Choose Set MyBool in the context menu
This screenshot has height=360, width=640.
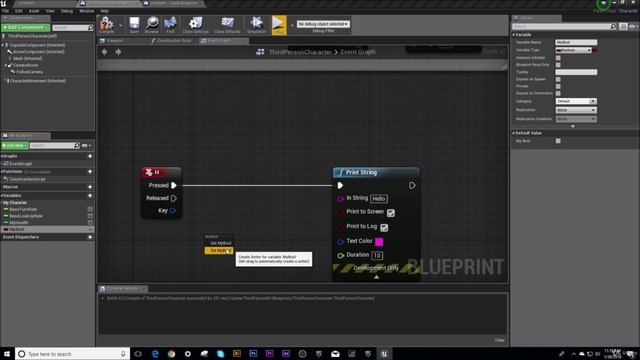coord(219,250)
